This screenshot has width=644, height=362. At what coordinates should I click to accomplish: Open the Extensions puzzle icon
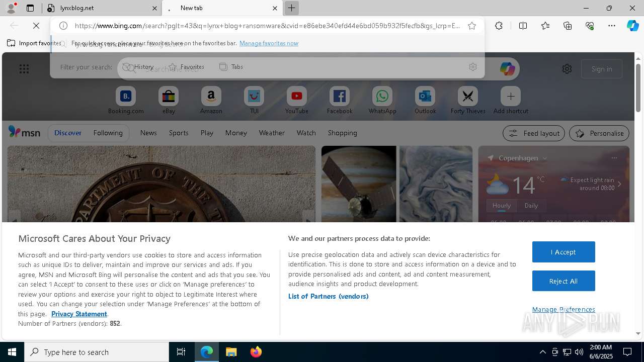click(499, 26)
